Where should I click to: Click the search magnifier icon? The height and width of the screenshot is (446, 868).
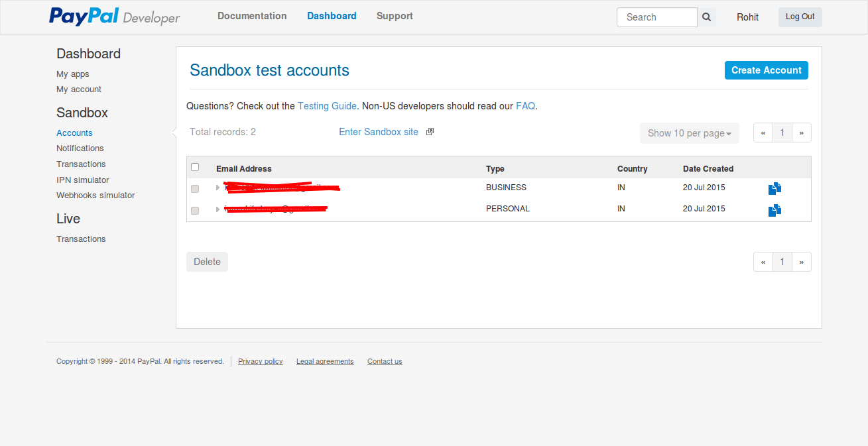point(707,17)
